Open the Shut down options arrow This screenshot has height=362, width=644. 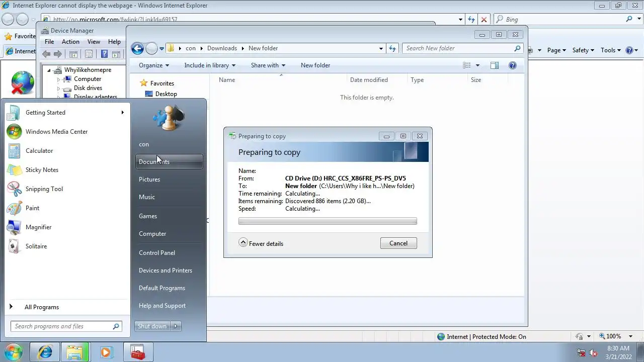(x=176, y=326)
